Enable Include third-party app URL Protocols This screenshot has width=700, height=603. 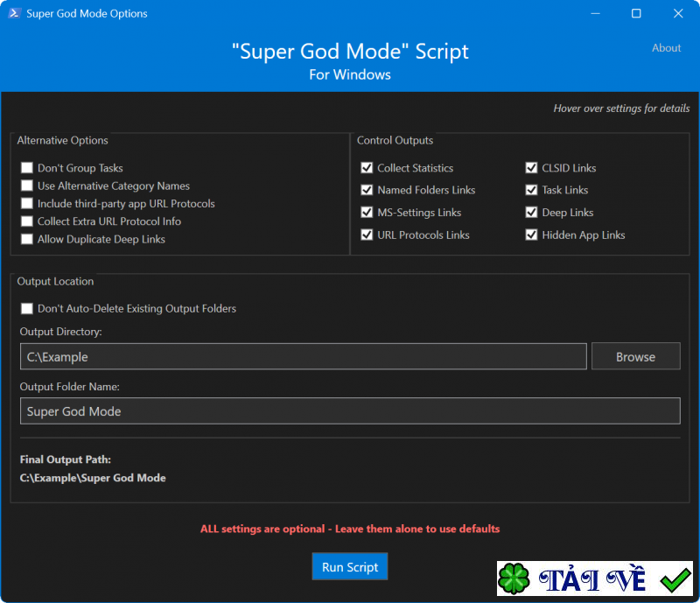click(27, 204)
